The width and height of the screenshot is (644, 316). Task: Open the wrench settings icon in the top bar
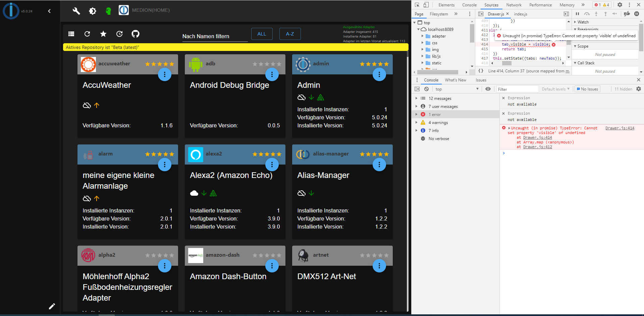coord(76,11)
